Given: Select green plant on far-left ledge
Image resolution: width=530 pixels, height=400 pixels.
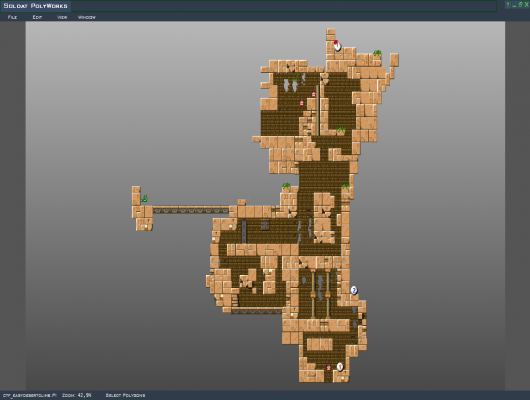Looking at the screenshot, I should 145,198.
